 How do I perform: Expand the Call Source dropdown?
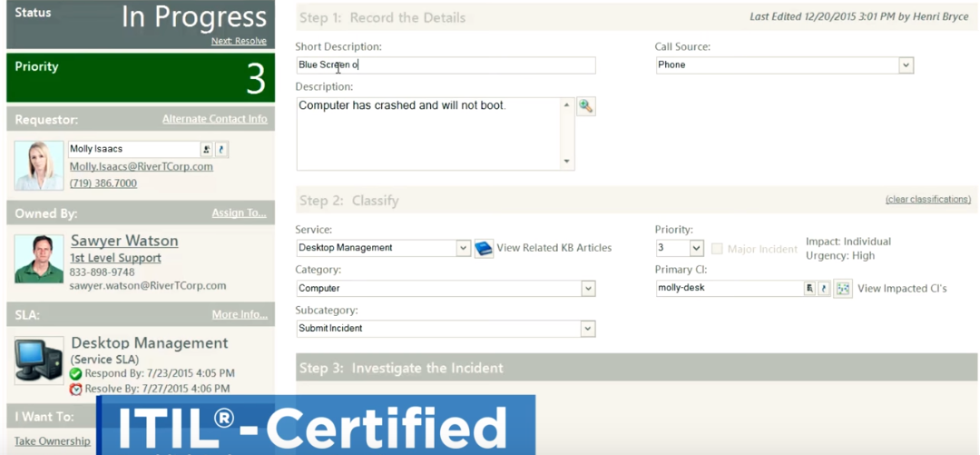pyautogui.click(x=906, y=65)
